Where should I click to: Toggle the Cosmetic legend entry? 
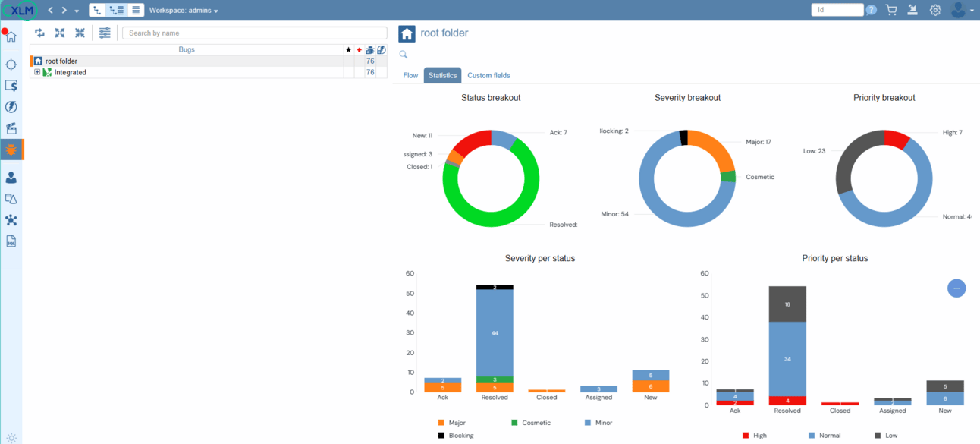531,423
